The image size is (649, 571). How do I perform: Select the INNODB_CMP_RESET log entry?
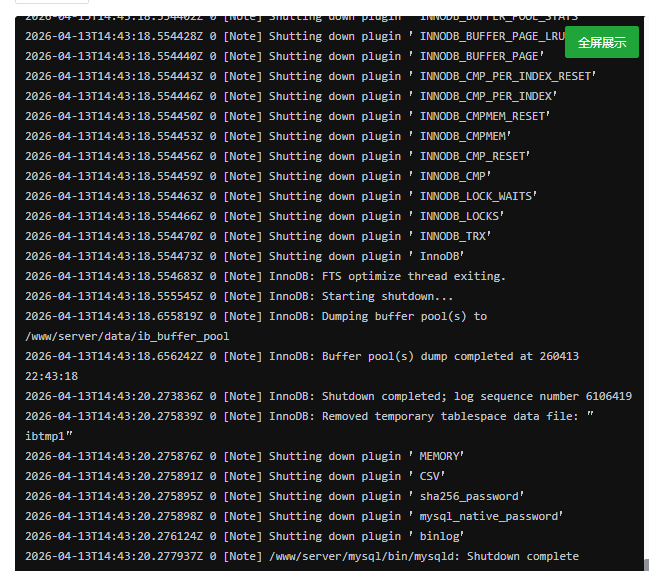pos(278,156)
